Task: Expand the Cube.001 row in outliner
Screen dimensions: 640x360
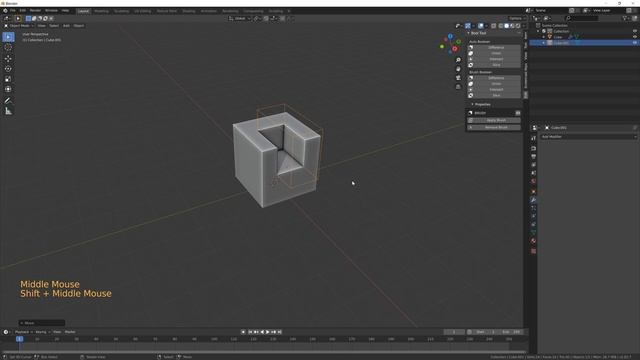Action: [544, 42]
